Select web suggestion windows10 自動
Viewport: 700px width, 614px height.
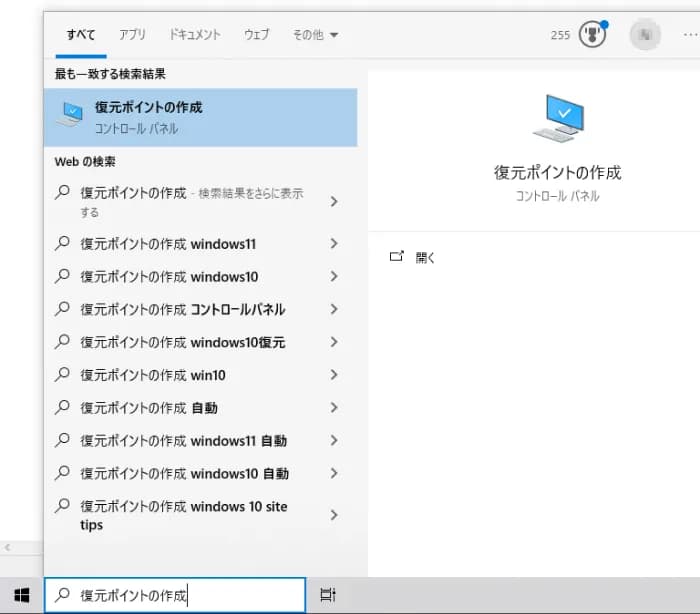pos(200,473)
